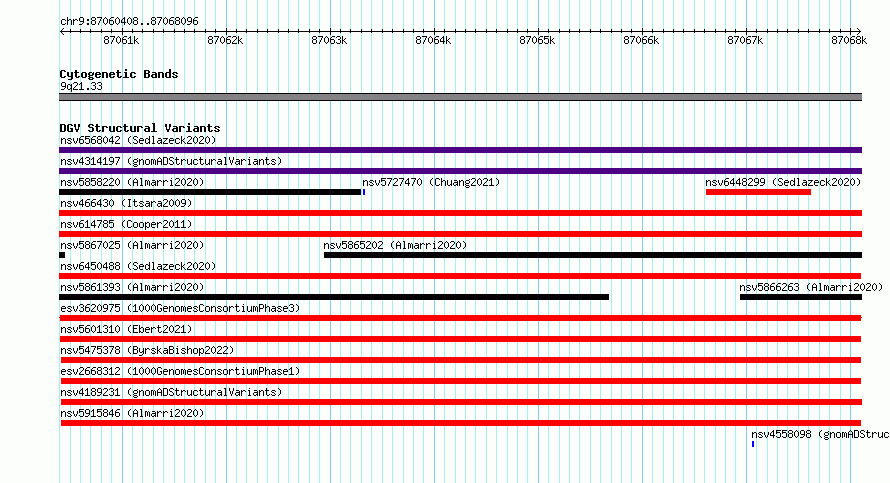Viewport: 890px width, 483px height.
Task: Click label nsv466430 (Itsara2009)
Action: pos(126,203)
